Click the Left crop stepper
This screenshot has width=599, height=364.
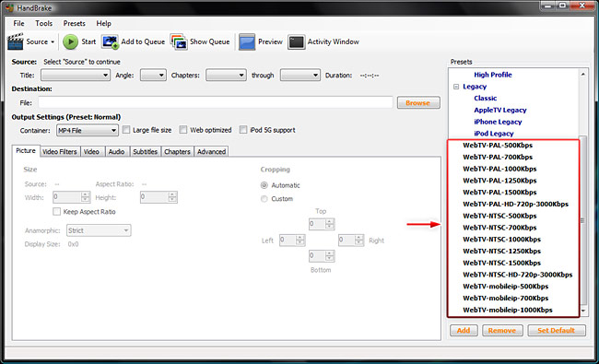(292, 241)
